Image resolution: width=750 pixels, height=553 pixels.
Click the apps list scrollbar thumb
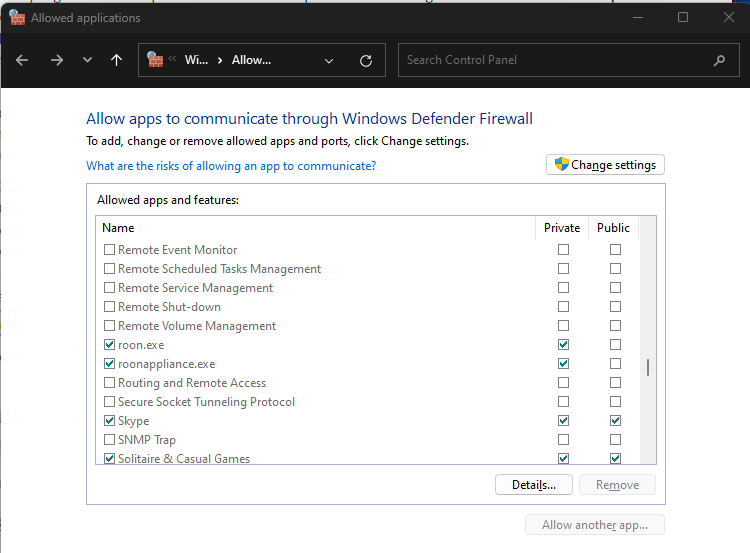(648, 367)
